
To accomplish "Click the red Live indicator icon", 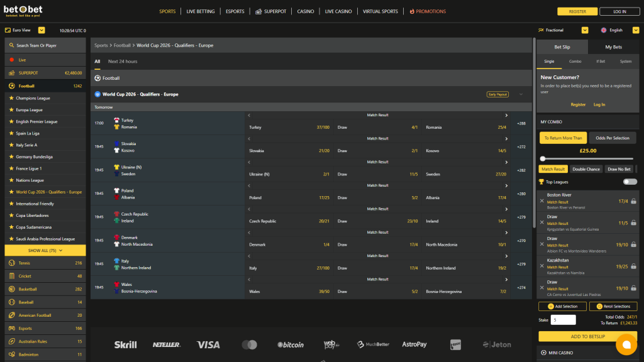I will coord(12,60).
